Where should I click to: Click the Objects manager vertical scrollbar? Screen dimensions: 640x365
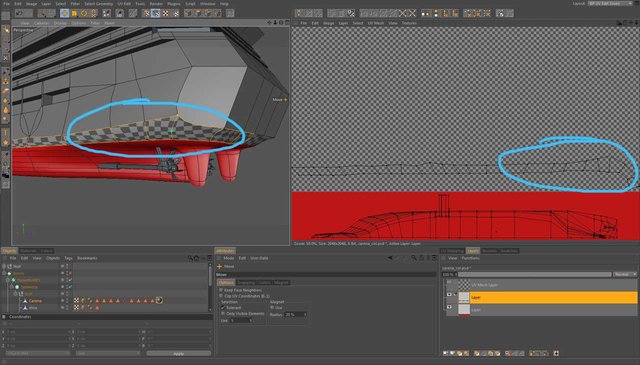210,286
